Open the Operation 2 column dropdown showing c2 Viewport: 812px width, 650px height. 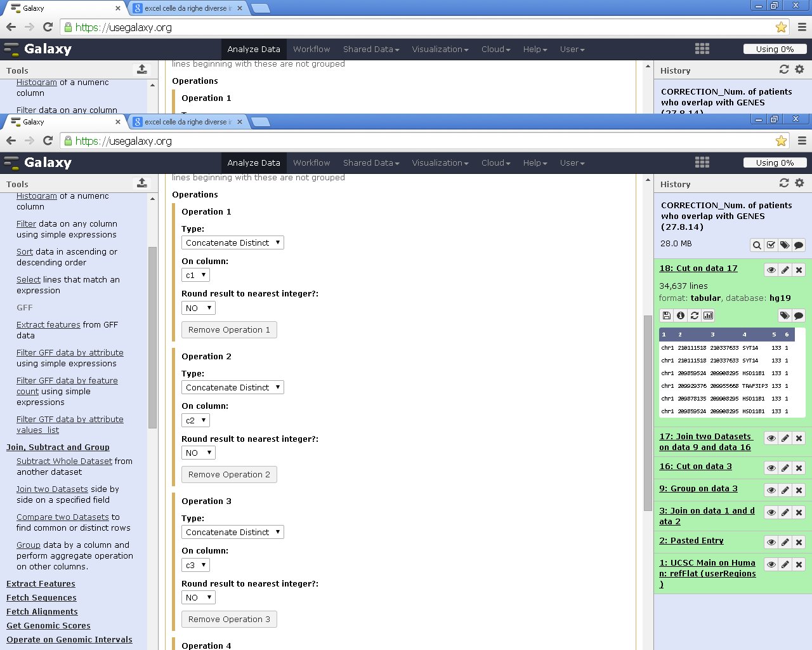click(195, 420)
